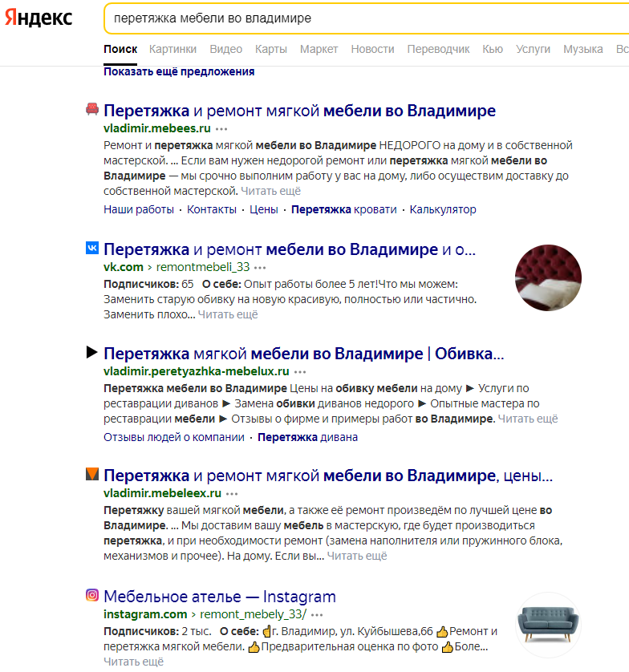Viewport: 629px width, 672px height.
Task: Switch to the Услуги tab
Action: point(533,49)
